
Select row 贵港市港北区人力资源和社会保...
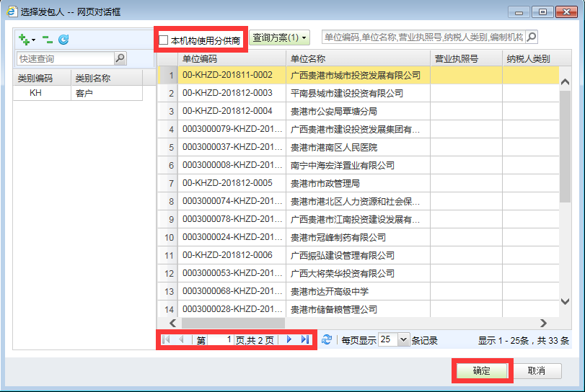point(359,201)
